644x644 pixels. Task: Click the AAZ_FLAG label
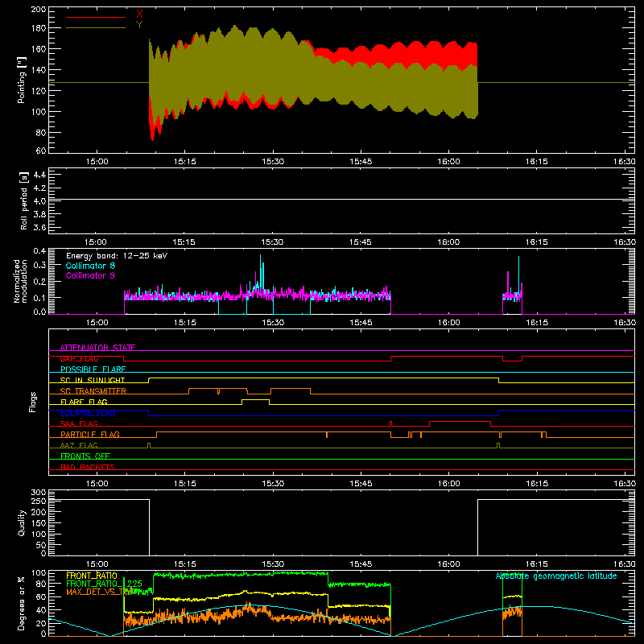pyautogui.click(x=79, y=445)
